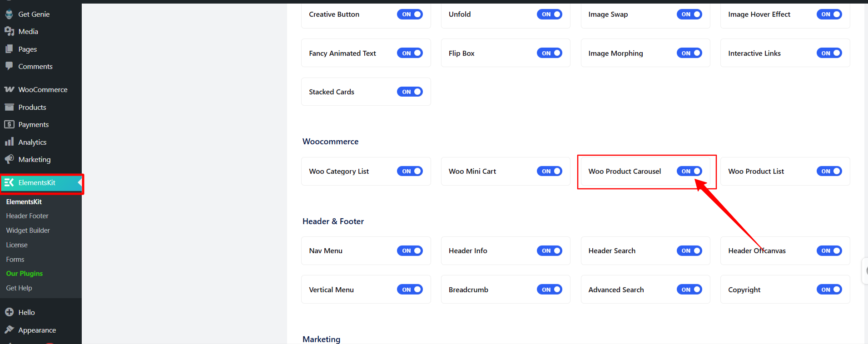Image resolution: width=868 pixels, height=344 pixels.
Task: Toggle the Nav Menu switch
Action: point(410,251)
